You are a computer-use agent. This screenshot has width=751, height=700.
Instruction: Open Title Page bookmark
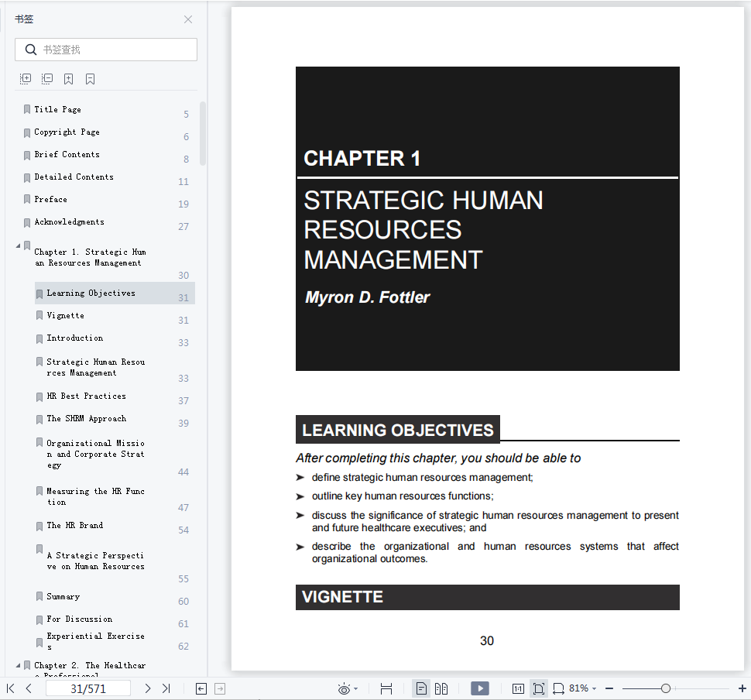[x=57, y=109]
